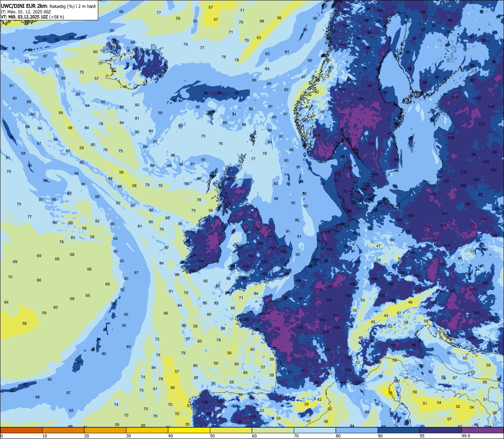
Task: Click the humidity value "45" on the map
Action: point(373,322)
